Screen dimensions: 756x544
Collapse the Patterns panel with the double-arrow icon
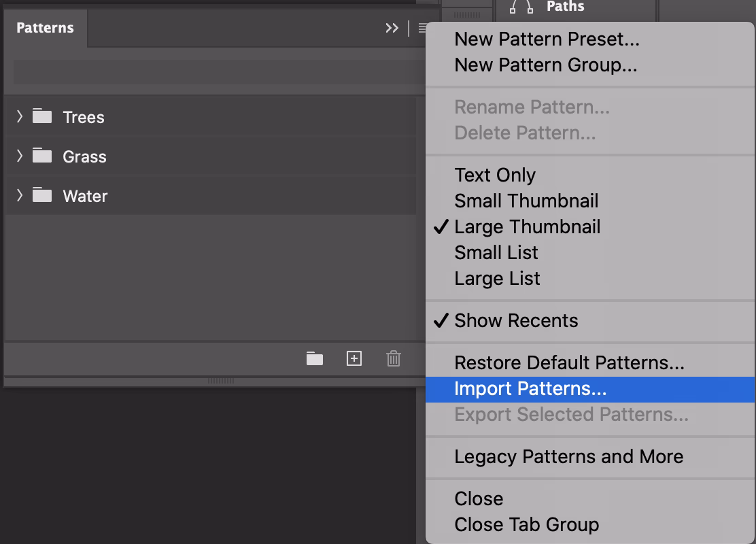click(x=392, y=29)
